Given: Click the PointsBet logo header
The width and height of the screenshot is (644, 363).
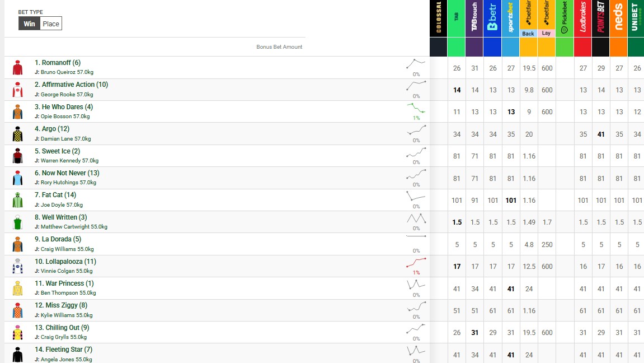Looking at the screenshot, I should pyautogui.click(x=601, y=18).
